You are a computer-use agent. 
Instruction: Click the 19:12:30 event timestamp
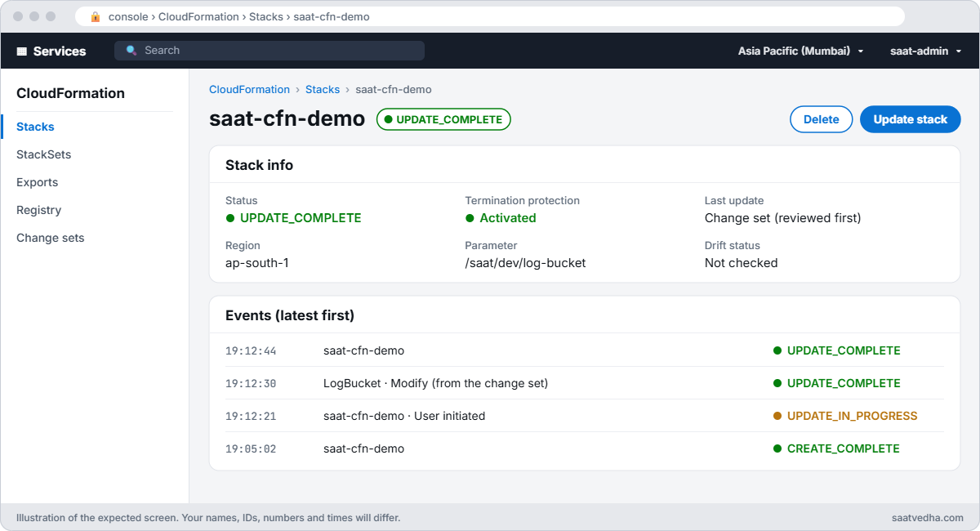251,384
